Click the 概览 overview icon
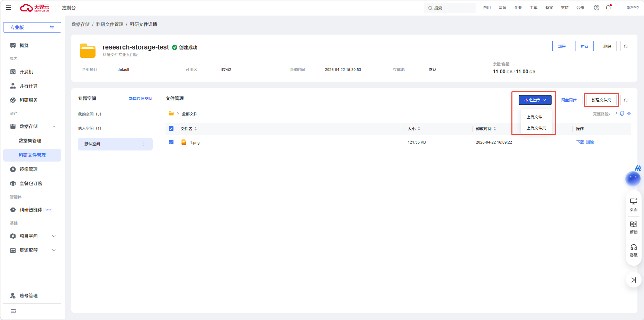 point(13,45)
